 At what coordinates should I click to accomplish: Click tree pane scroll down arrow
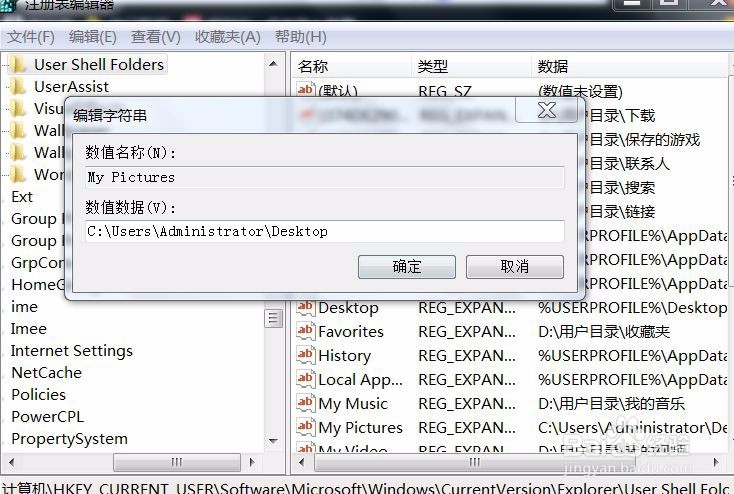pos(274,441)
